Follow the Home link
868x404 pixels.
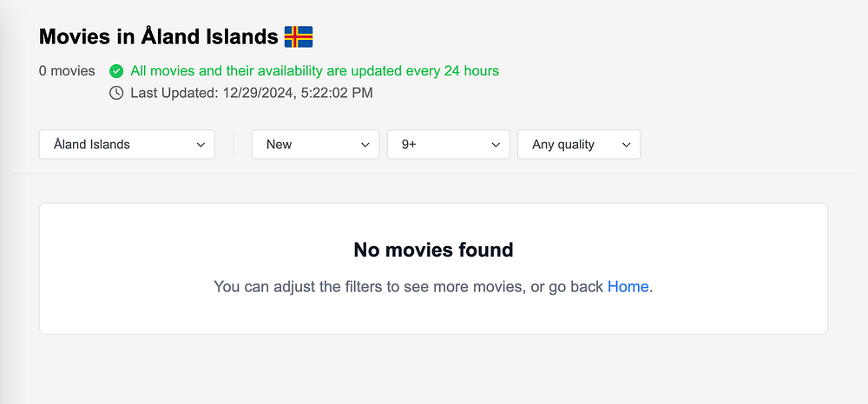pos(628,286)
